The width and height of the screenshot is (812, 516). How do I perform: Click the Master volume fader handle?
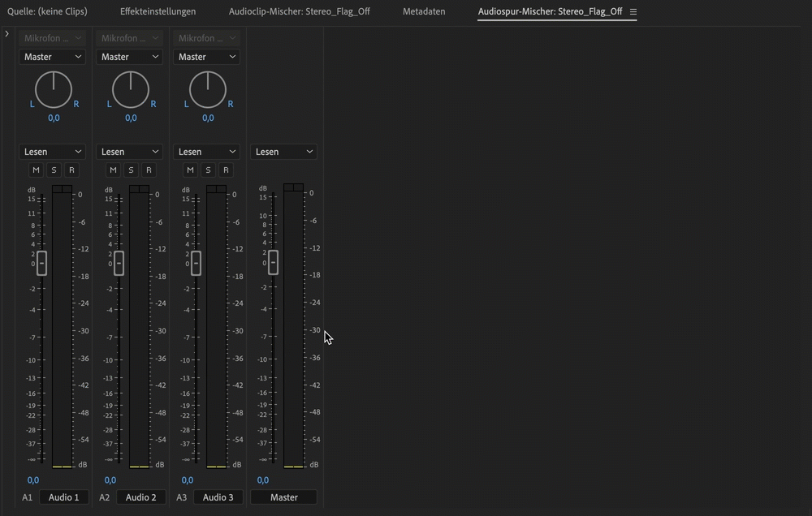coord(273,262)
